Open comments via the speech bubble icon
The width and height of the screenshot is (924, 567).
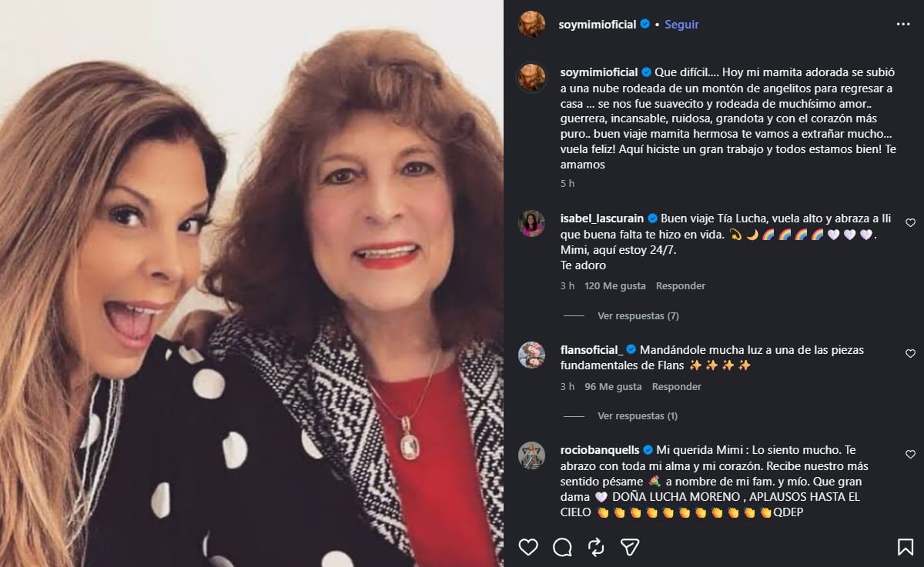[561, 548]
